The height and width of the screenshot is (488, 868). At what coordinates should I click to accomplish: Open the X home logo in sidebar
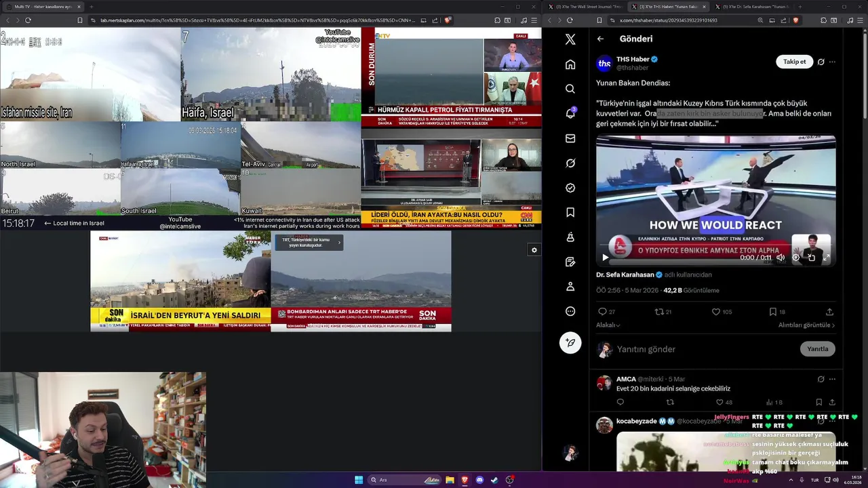pos(570,39)
